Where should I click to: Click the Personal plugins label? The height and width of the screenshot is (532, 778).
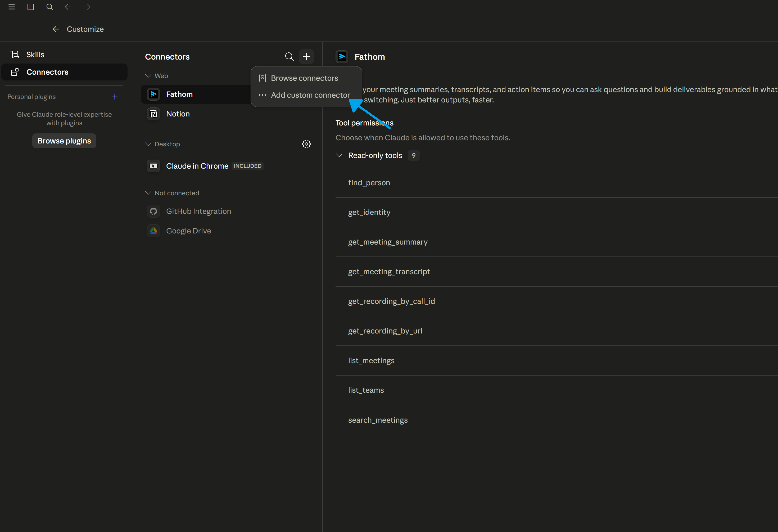[31, 97]
